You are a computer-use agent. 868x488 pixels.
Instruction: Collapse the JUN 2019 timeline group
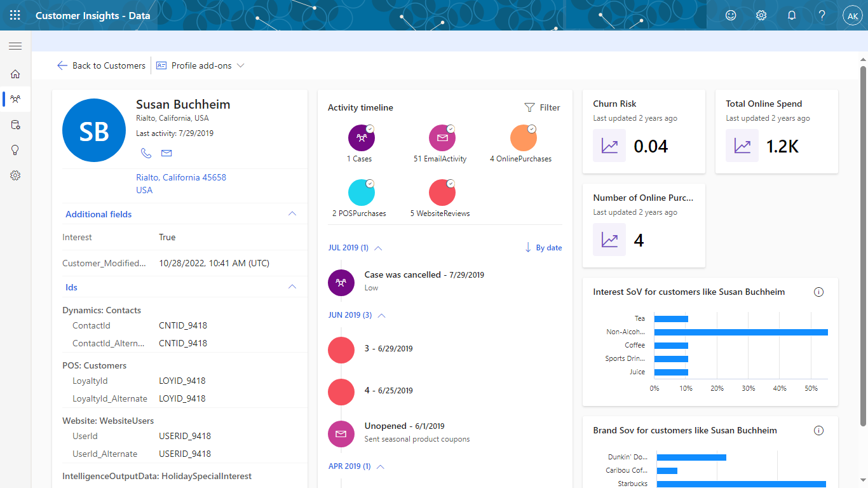tap(381, 315)
